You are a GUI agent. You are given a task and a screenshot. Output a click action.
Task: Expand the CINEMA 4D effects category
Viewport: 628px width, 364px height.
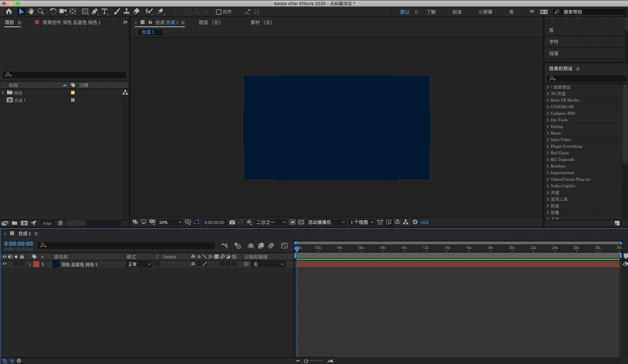pyautogui.click(x=548, y=107)
